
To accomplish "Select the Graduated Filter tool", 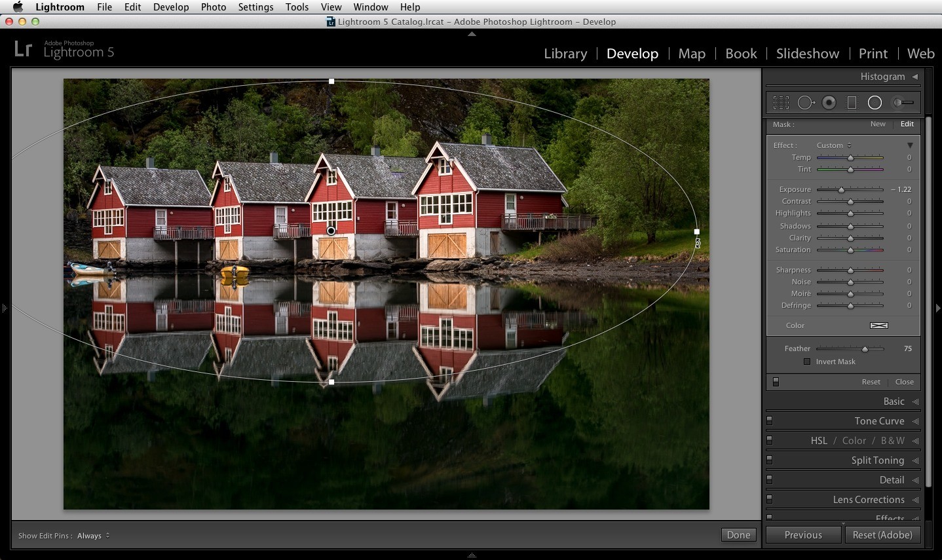I will (x=852, y=103).
